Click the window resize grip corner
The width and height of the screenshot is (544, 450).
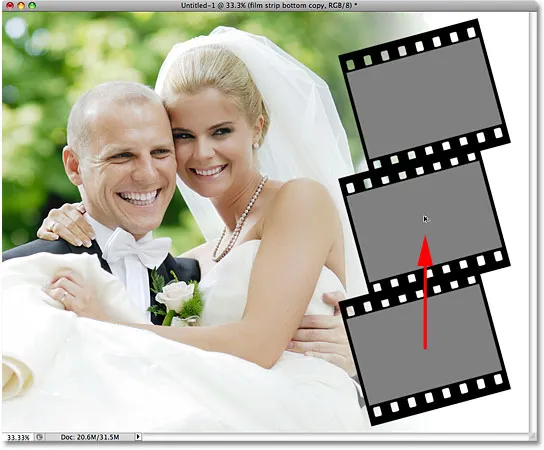533,437
